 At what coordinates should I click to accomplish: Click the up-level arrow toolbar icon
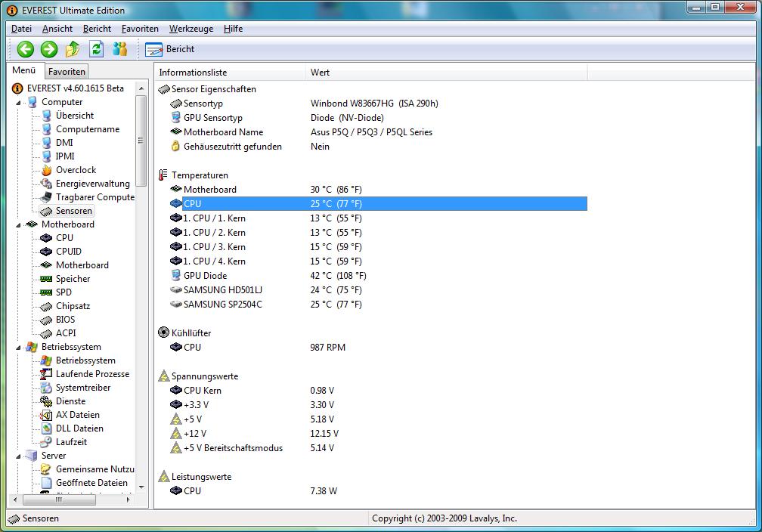pos(73,49)
